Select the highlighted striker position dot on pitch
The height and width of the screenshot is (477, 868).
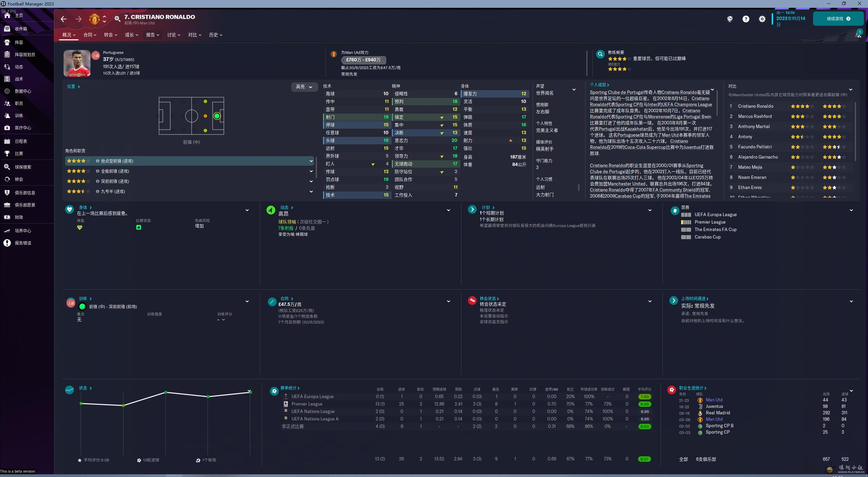tap(217, 116)
